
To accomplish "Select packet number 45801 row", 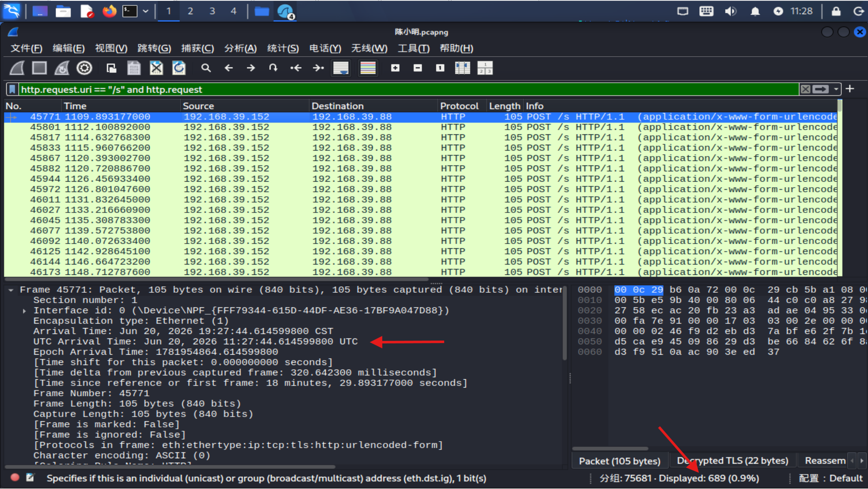I will point(420,127).
